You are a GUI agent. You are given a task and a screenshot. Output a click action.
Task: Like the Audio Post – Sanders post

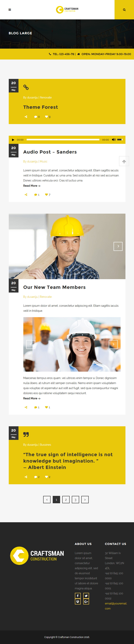tap(46, 195)
